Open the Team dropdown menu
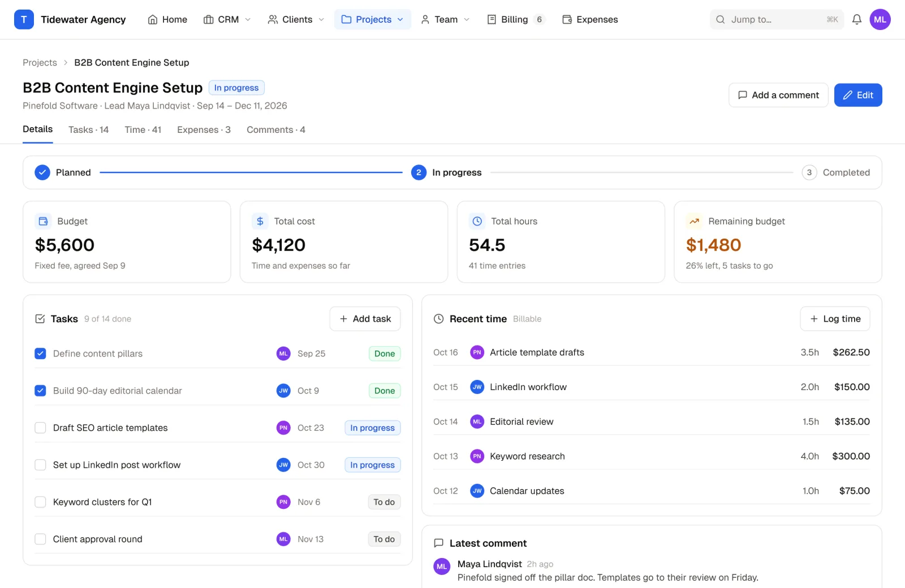 445,19
